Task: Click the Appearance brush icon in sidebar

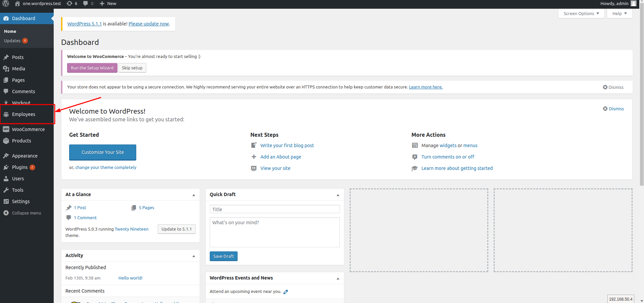Action: (6, 156)
